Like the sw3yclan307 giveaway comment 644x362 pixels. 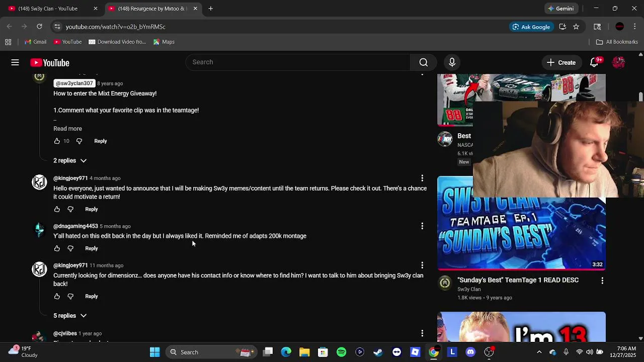pyautogui.click(x=57, y=141)
